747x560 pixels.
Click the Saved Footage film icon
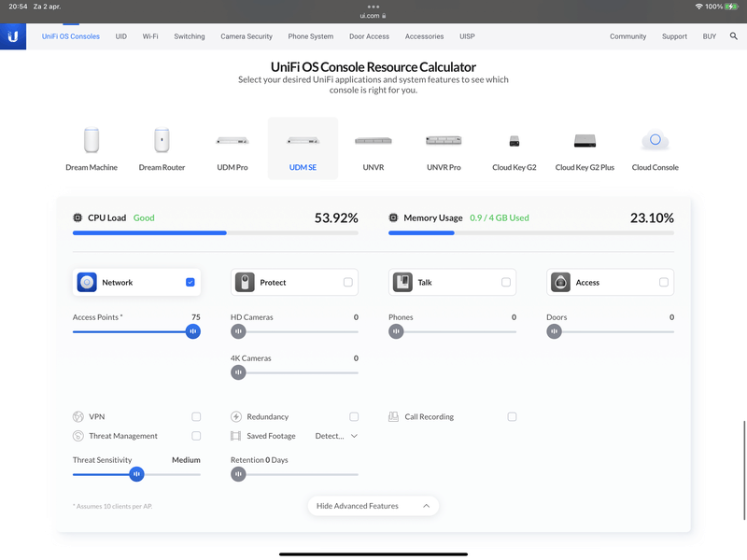tap(236, 436)
